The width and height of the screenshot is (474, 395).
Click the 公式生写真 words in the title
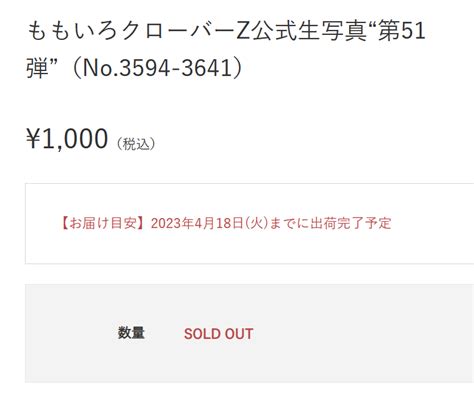pos(309,32)
